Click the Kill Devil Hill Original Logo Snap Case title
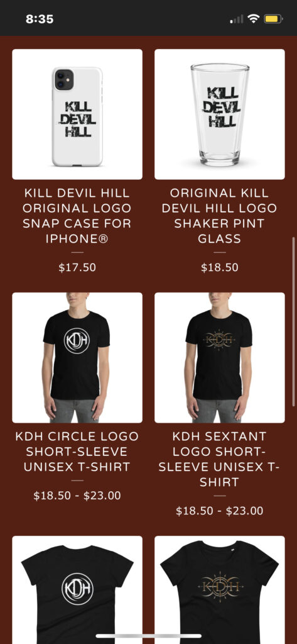This screenshot has height=644, width=297. tap(77, 216)
